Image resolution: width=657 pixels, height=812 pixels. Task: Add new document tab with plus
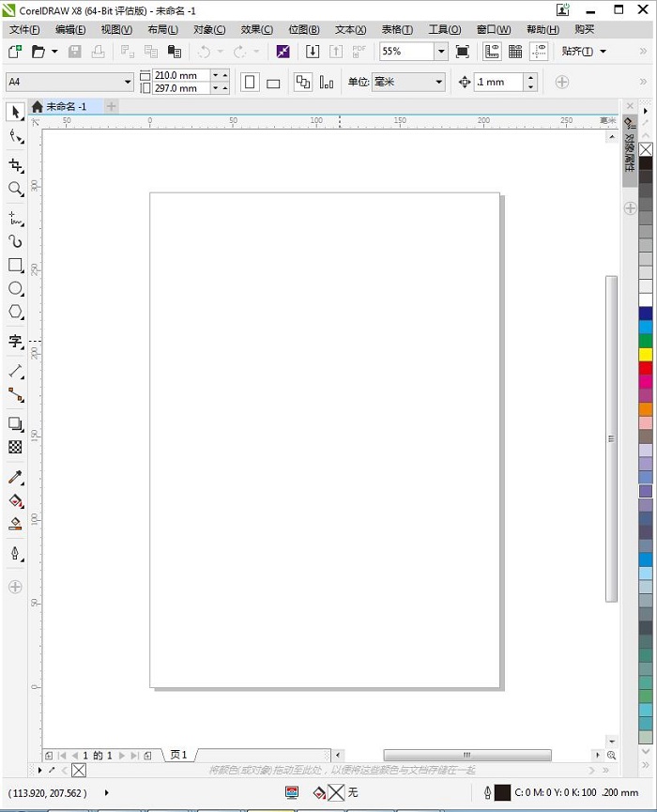click(111, 107)
